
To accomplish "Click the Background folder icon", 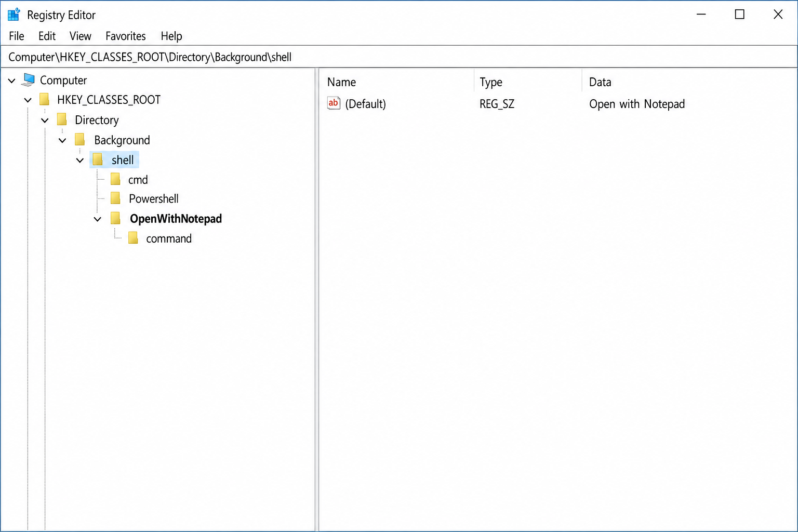I will pyautogui.click(x=80, y=140).
